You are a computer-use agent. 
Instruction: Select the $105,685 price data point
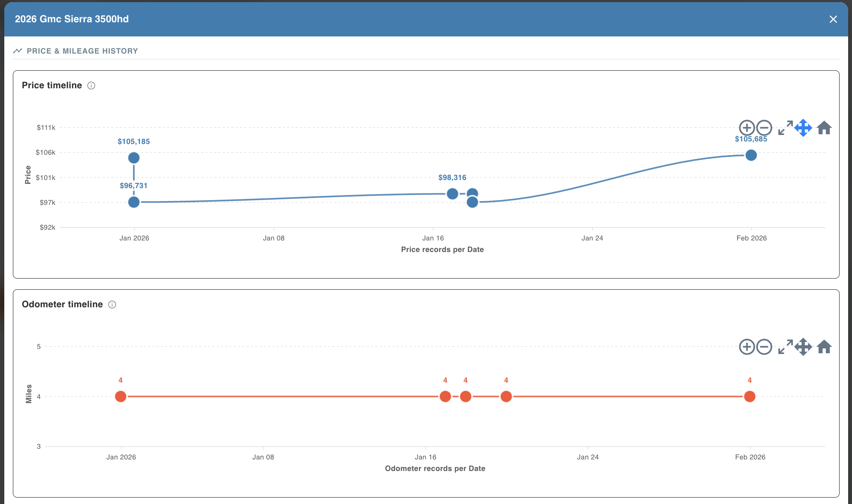click(751, 155)
